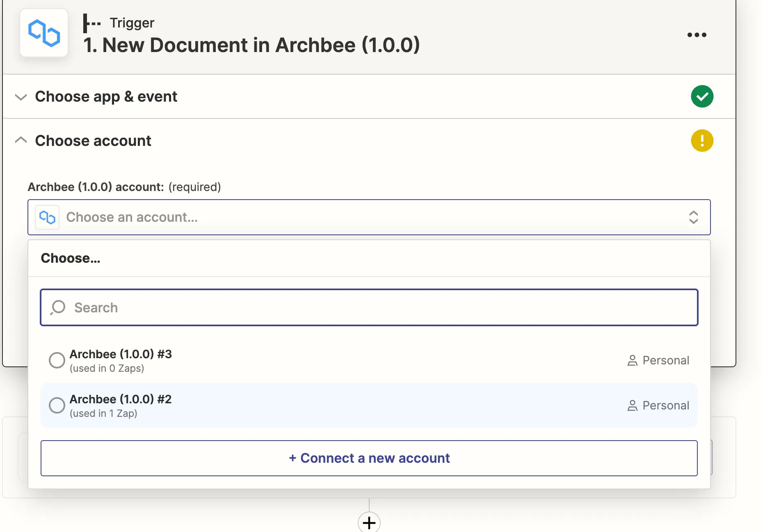Viewport: 763px width, 532px height.
Task: Add a step with the plus button
Action: (x=369, y=522)
